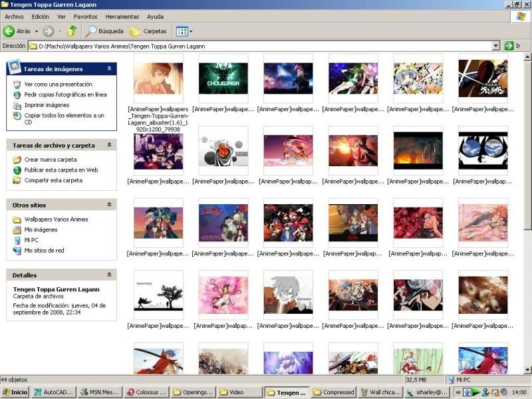Open the Herramientas menu
Image resolution: width=532 pixels, height=399 pixels.
click(x=122, y=17)
